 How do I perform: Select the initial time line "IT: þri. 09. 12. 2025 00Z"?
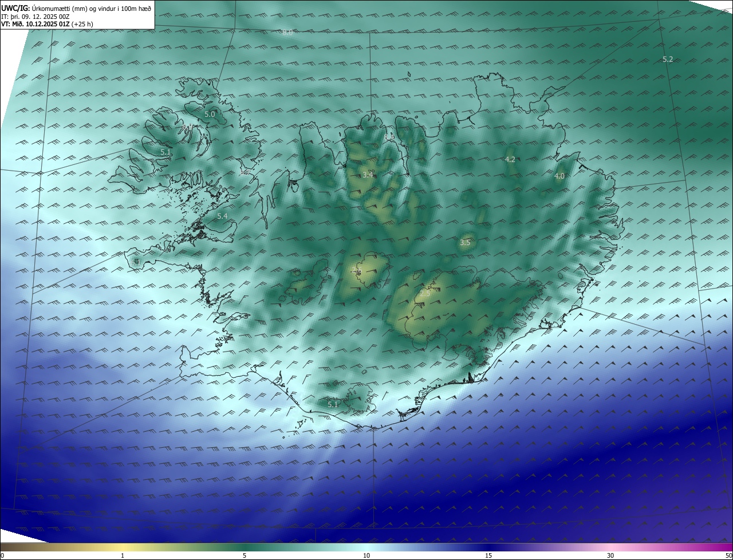pyautogui.click(x=36, y=17)
